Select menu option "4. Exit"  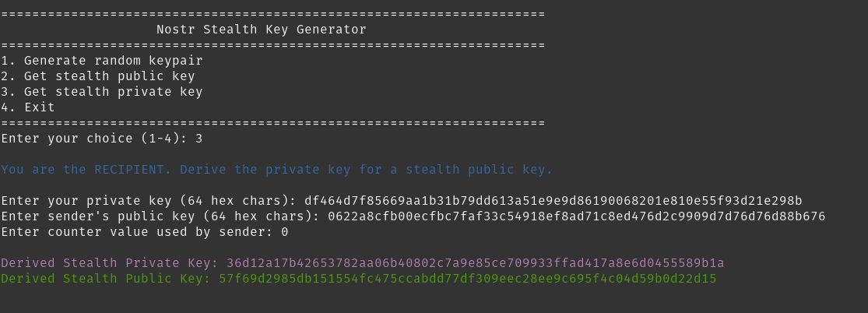(28, 107)
